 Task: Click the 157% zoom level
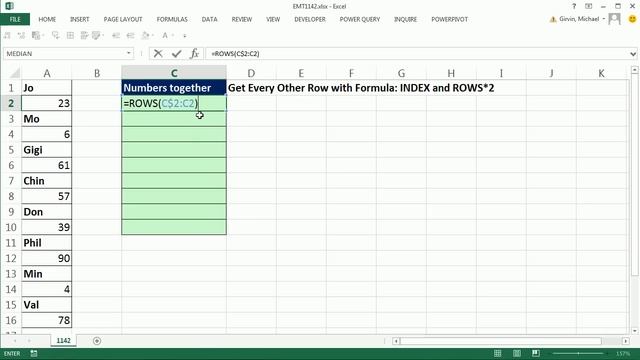point(623,353)
